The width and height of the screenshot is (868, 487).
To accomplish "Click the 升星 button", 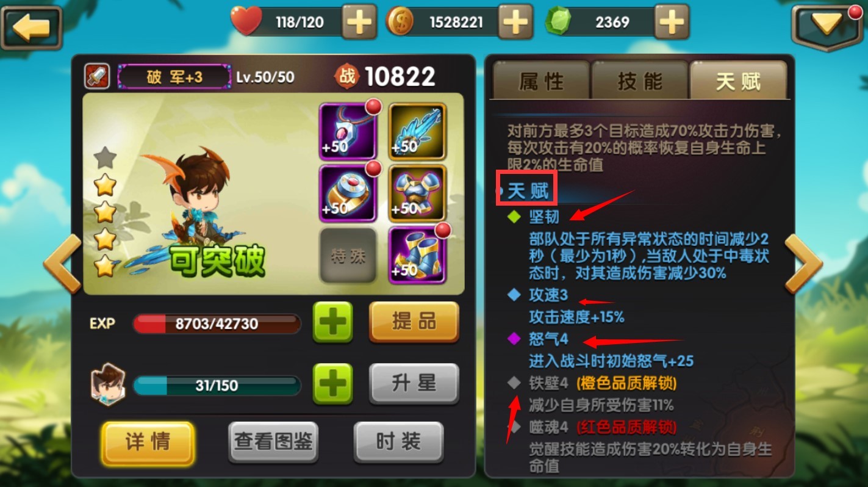I will pyautogui.click(x=414, y=383).
